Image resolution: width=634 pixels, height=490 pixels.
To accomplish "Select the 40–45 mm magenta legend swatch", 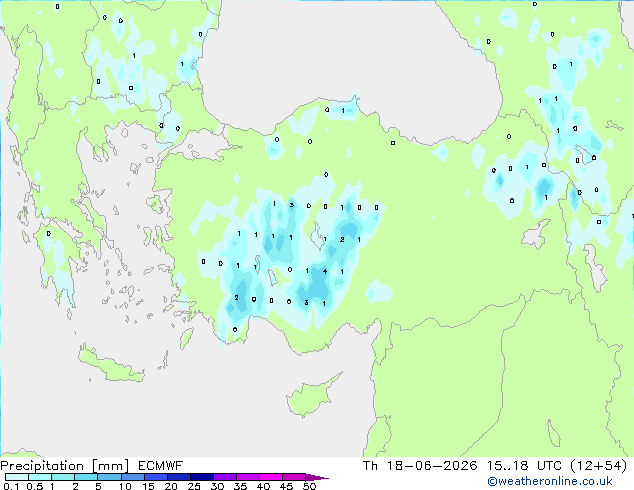I will click(x=271, y=477).
